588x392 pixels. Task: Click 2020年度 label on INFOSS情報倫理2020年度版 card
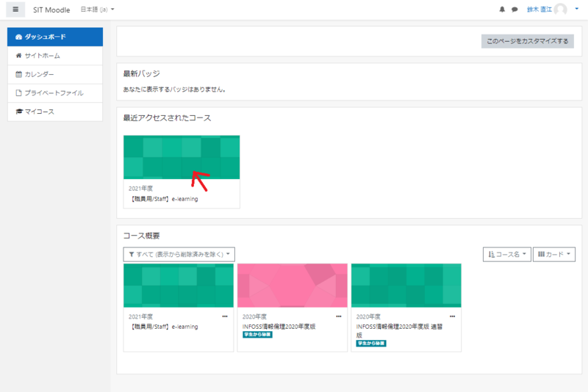pyautogui.click(x=254, y=316)
